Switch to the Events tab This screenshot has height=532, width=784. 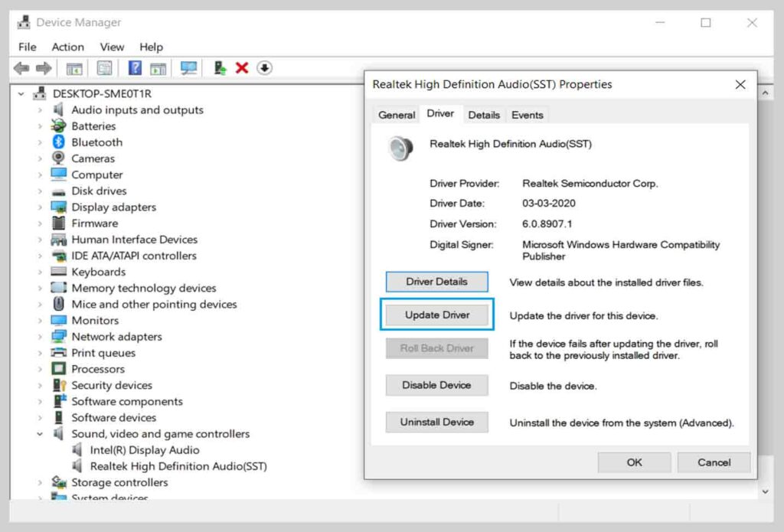click(x=527, y=115)
